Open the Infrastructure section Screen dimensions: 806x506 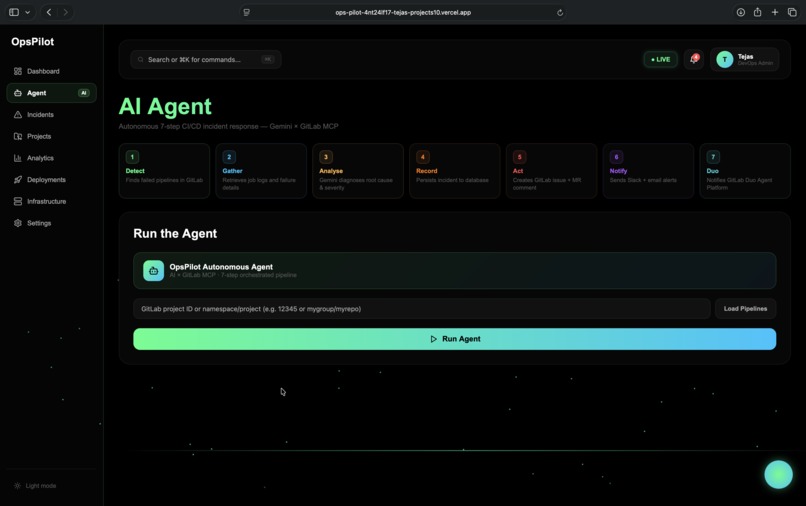pos(51,201)
